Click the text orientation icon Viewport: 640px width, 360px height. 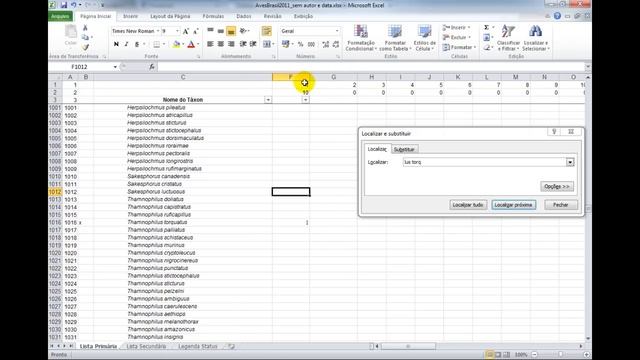click(244, 31)
